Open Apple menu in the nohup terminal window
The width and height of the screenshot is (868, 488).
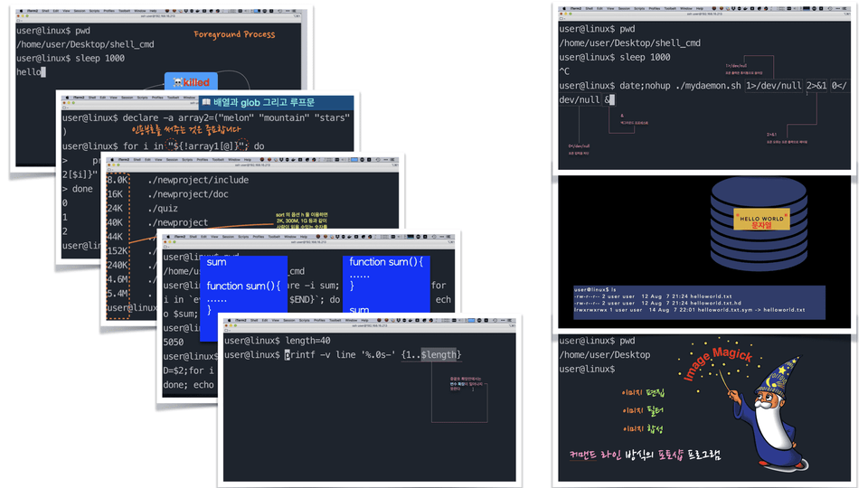click(x=564, y=8)
